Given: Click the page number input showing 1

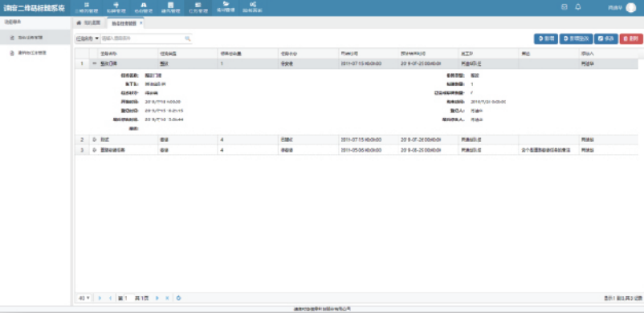Looking at the screenshot, I should (128, 299).
